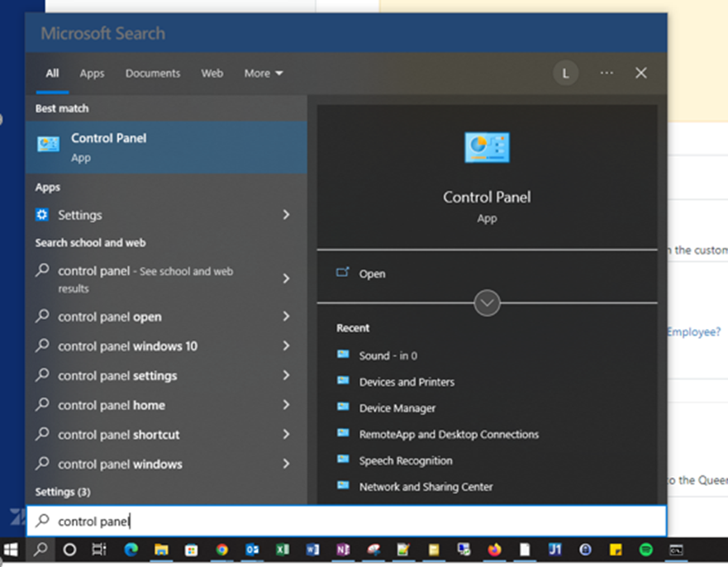Viewport: 728px width, 567px height.
Task: Open Command Prompt from the taskbar
Action: coord(676,550)
